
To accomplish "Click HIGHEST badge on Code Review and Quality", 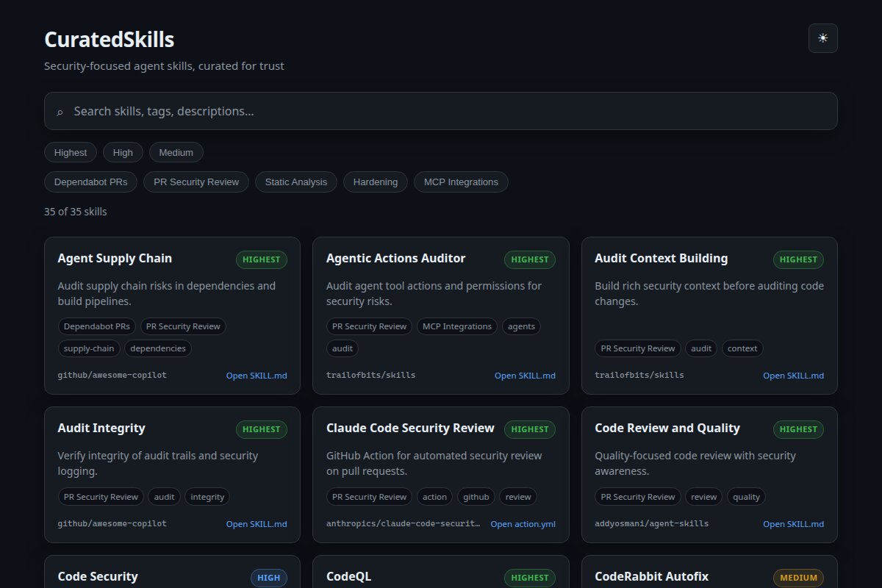I will click(x=798, y=429).
